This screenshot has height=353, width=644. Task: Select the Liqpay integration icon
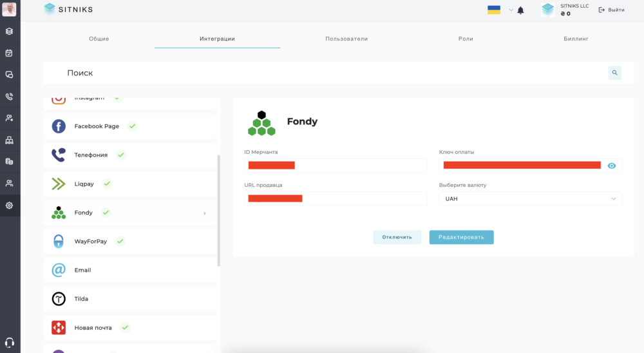tap(59, 184)
